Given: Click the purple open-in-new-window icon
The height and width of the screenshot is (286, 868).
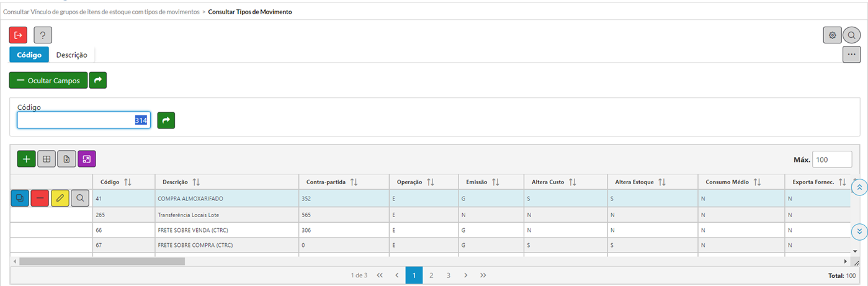Looking at the screenshot, I should tap(87, 159).
